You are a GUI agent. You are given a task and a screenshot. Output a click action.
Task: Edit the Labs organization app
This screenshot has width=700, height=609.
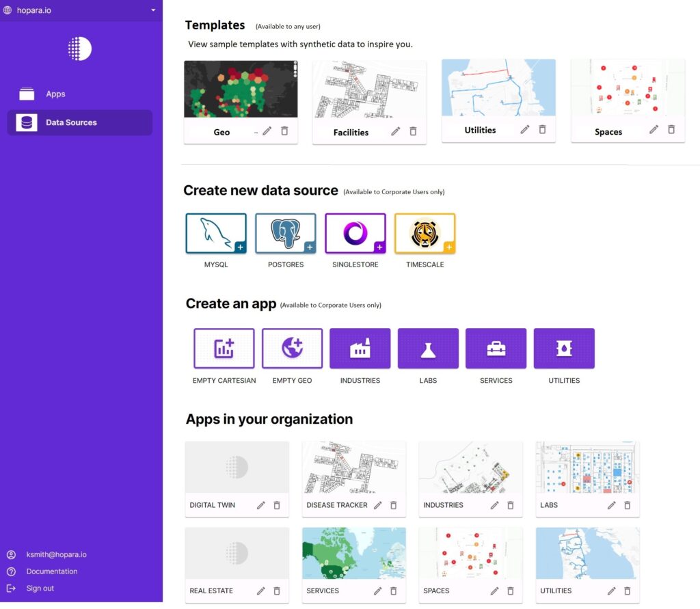612,505
